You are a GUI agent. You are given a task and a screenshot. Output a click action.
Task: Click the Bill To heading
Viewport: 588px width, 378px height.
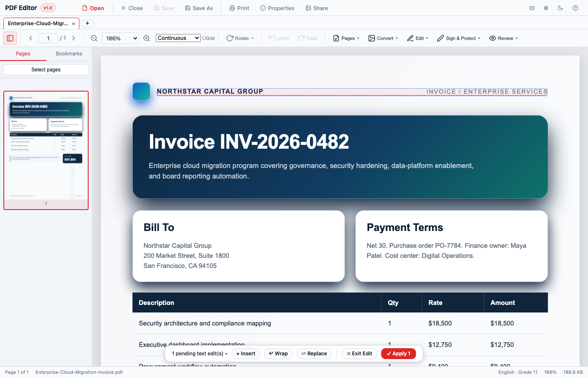[159, 227]
